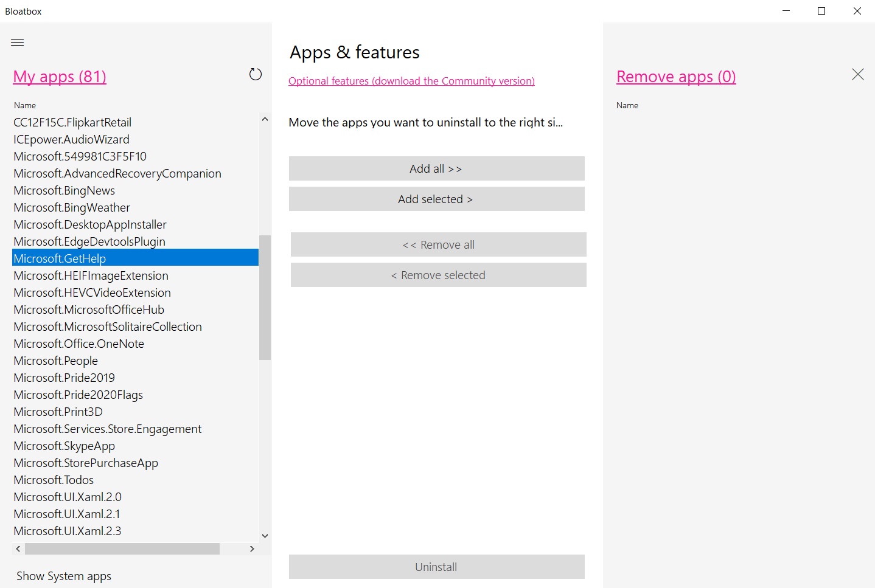Select Microsoft.SkypeApp from the list

[x=64, y=446]
